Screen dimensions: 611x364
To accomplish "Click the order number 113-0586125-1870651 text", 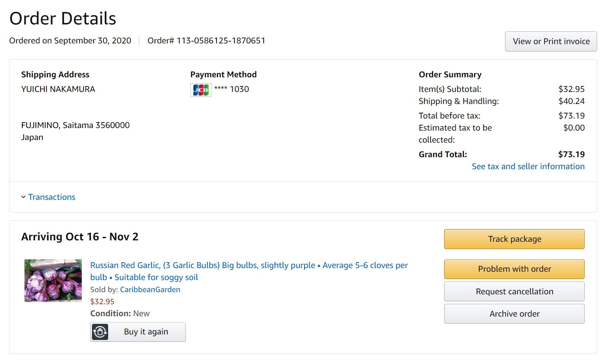I will click(221, 40).
